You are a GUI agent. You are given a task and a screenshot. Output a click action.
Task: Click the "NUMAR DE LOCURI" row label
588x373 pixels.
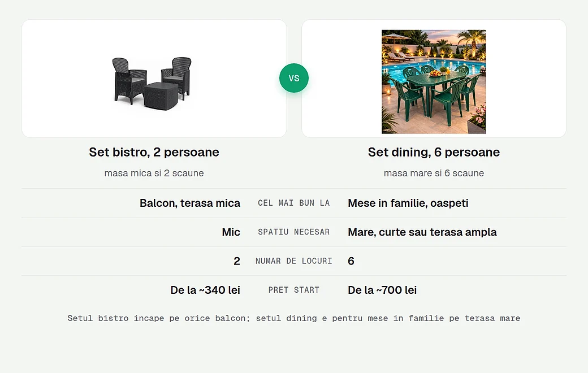pos(294,261)
